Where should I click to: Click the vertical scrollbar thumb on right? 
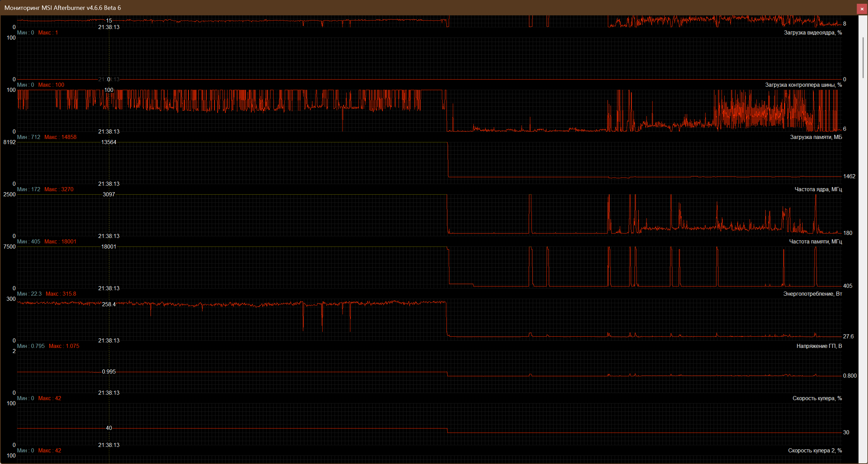(863, 58)
